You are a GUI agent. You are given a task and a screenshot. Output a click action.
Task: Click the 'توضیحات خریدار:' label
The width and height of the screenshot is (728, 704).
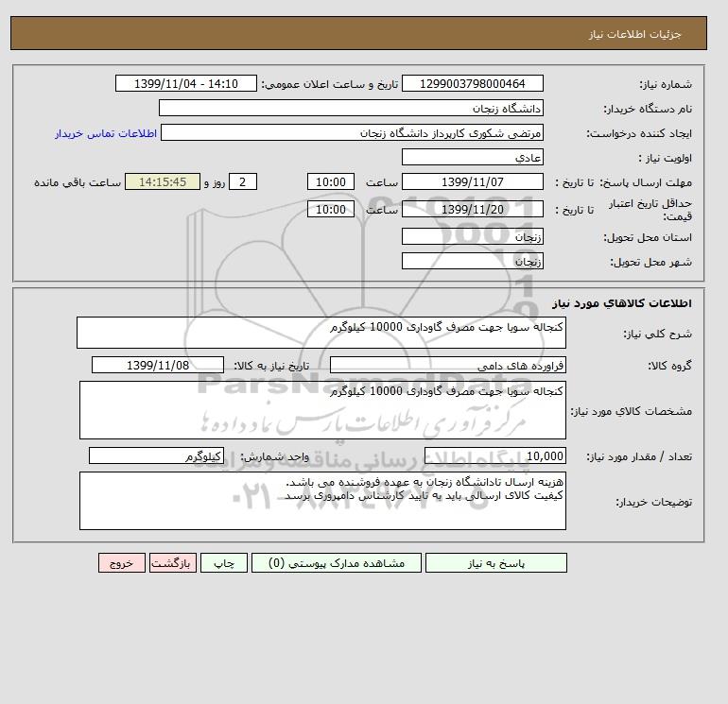[x=653, y=502]
